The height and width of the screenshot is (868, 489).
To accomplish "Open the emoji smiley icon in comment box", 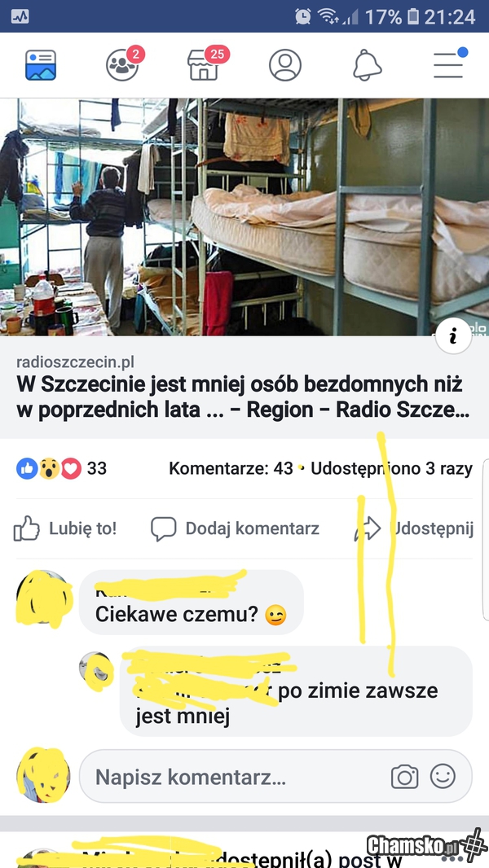I will (443, 776).
